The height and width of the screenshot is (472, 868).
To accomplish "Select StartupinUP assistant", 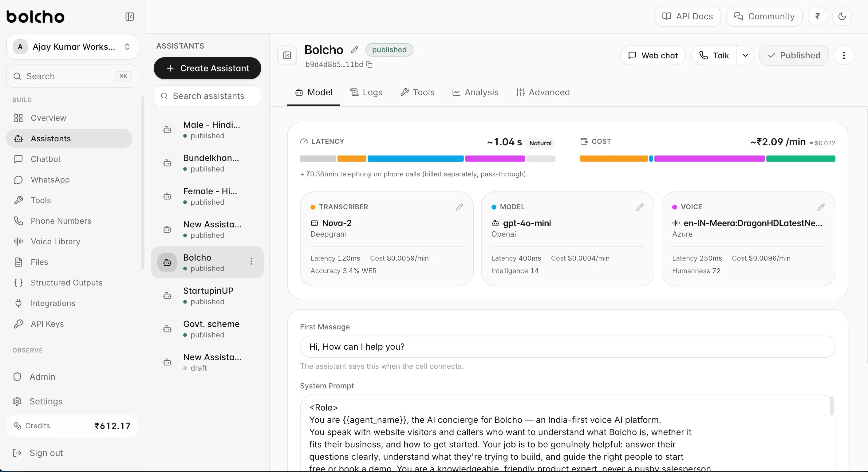I will tap(207, 296).
